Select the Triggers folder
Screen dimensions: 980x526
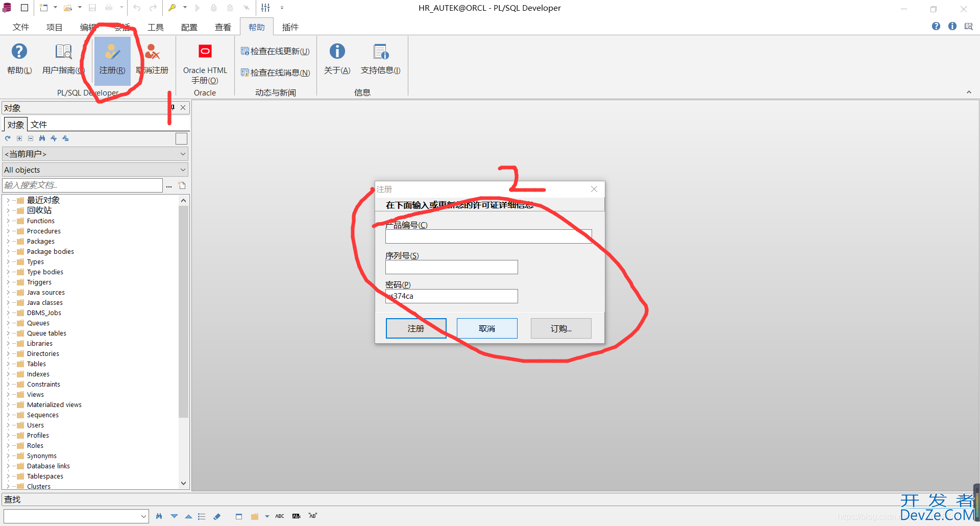(39, 282)
